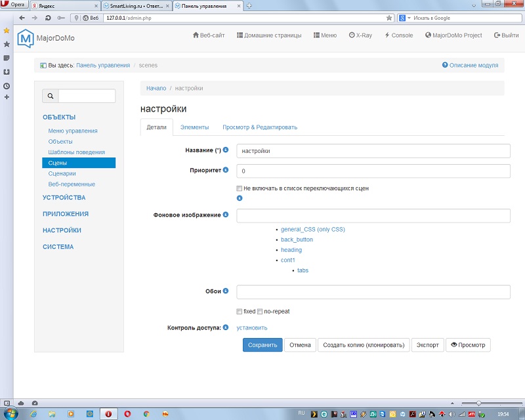Image resolution: width=525 pixels, height=420 pixels.
Task: Open the general_CSS (only CSS) link
Action: (x=312, y=230)
